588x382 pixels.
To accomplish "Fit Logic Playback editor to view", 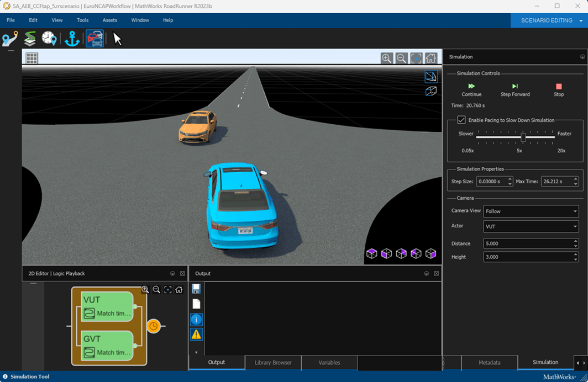I will 167,289.
